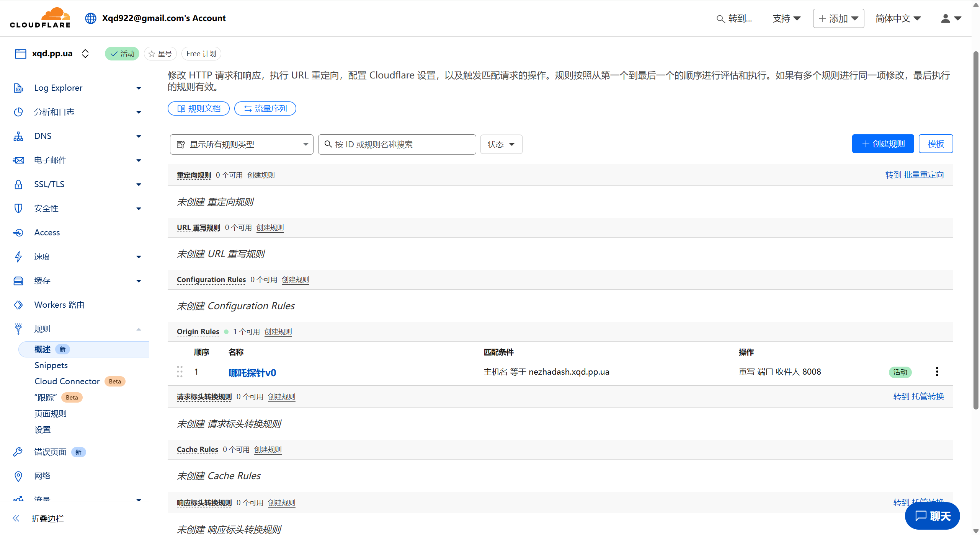The image size is (980, 535).
Task: Click the 安全性 shield icon
Action: [x=18, y=209]
